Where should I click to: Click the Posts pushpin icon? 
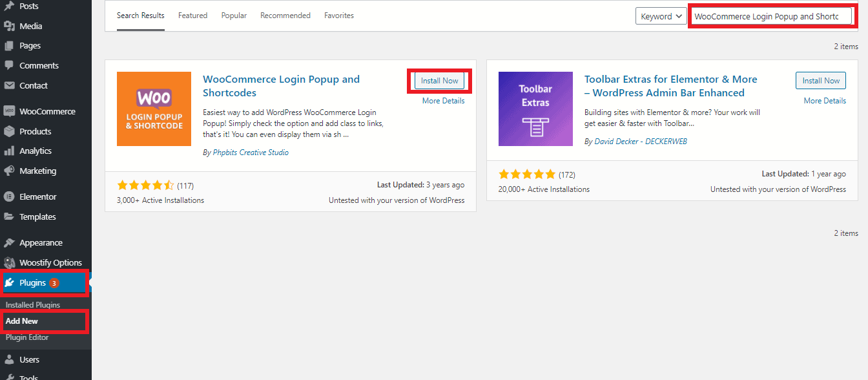coord(10,6)
